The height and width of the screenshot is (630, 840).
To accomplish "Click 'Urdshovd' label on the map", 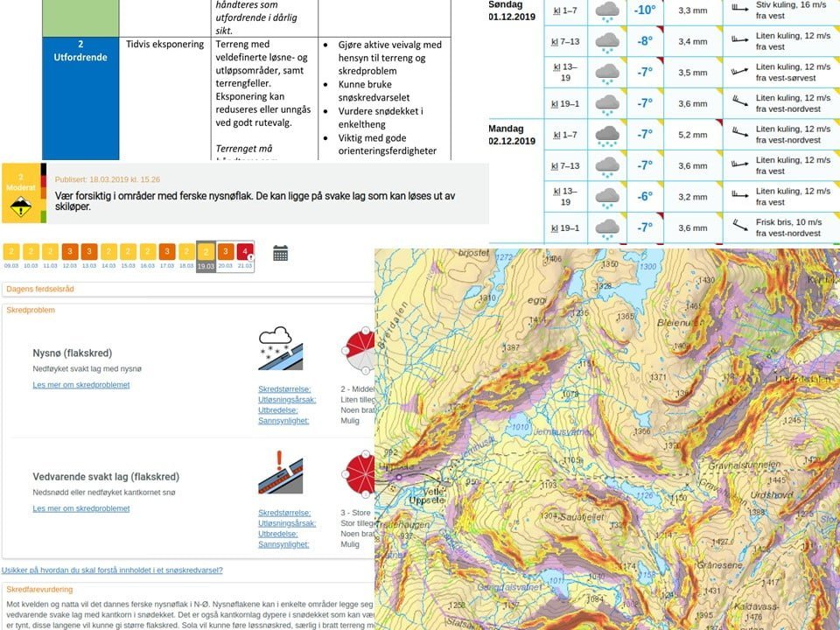I will 772,495.
